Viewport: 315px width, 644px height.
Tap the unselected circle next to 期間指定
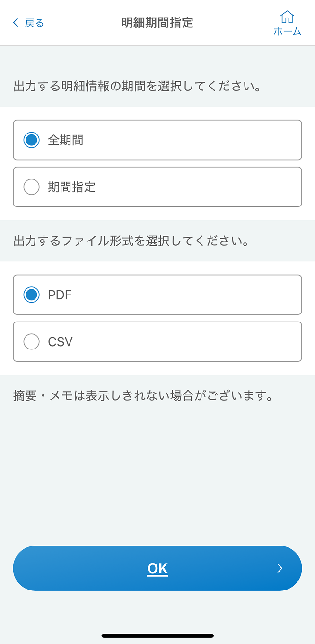pos(31,187)
